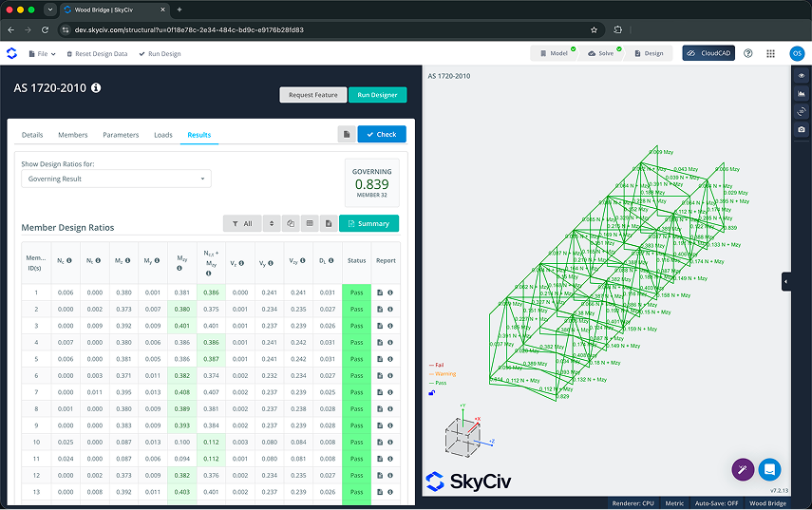Click the Run Designer button
Image resolution: width=812 pixels, height=510 pixels.
tap(378, 95)
